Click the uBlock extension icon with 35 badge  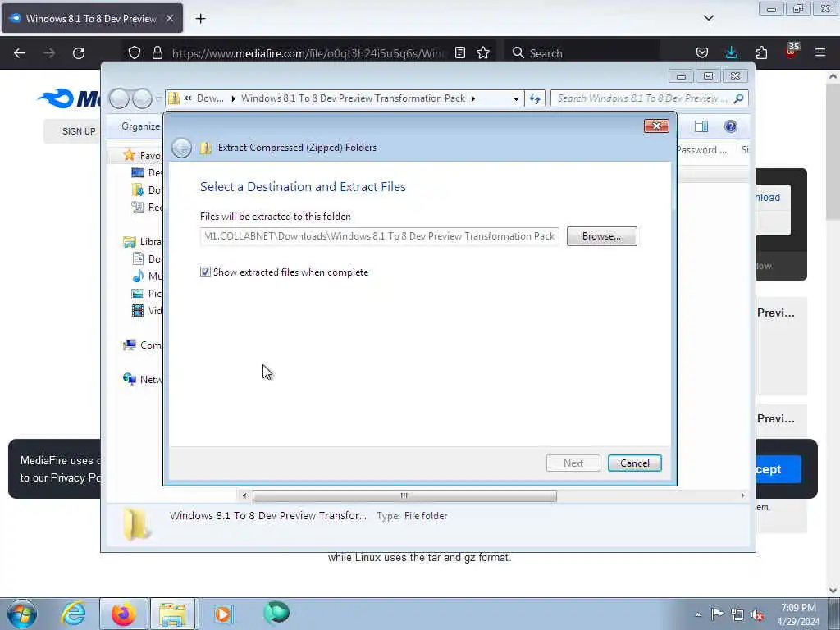(792, 52)
